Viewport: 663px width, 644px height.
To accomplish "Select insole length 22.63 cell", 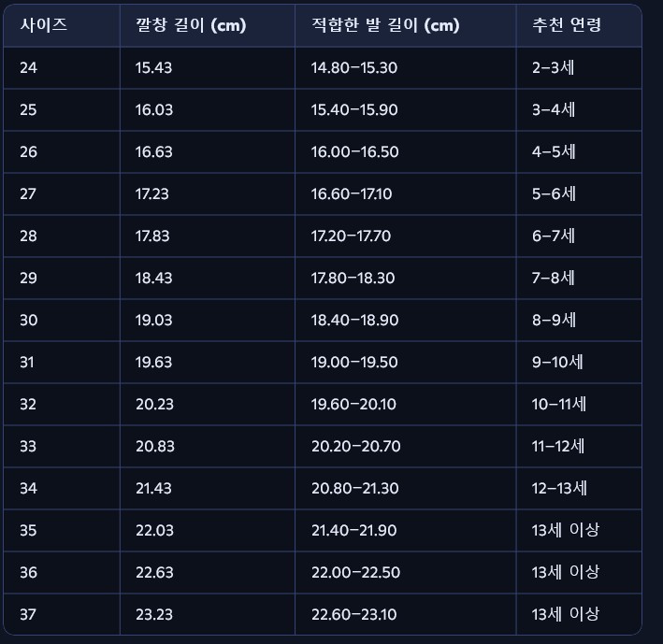I will (153, 572).
